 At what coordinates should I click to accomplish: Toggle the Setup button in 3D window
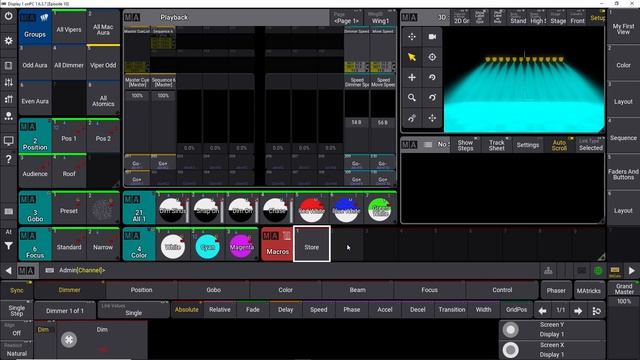[597, 18]
